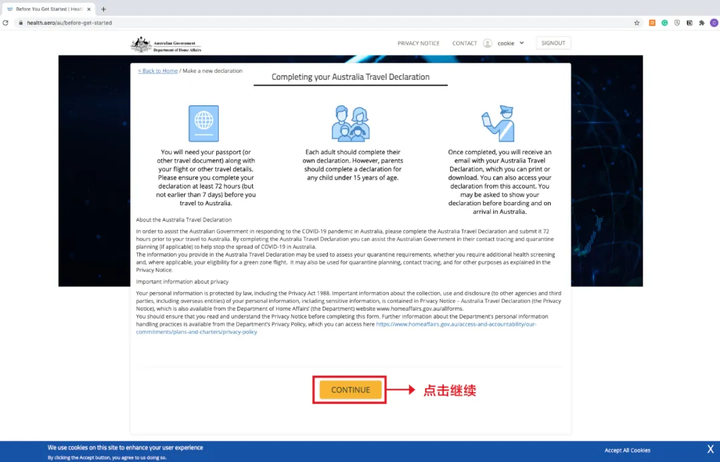This screenshot has height=462, width=720.
Task: Click the family group icon
Action: point(350,123)
